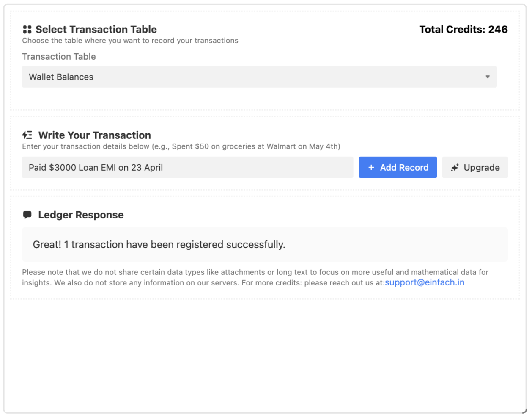Screen dimensions: 532x420
Task: Click the Total Credits: 246 counter
Action: [x=463, y=30]
